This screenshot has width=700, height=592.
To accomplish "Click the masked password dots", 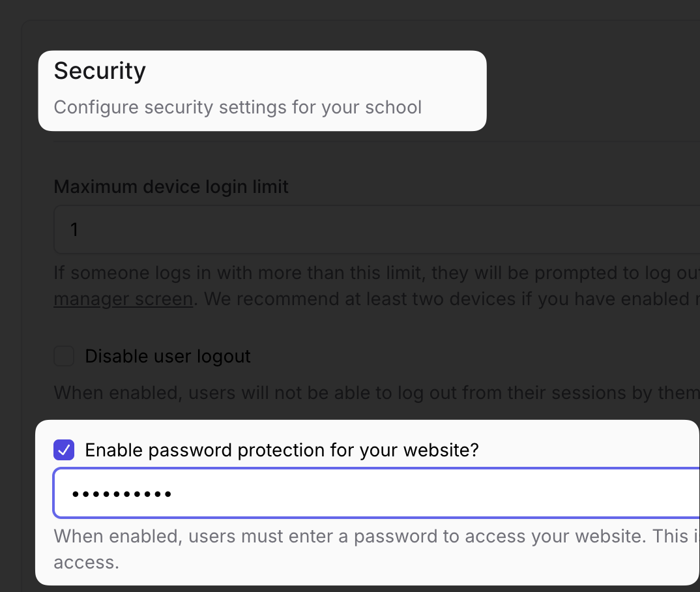I will [x=121, y=494].
